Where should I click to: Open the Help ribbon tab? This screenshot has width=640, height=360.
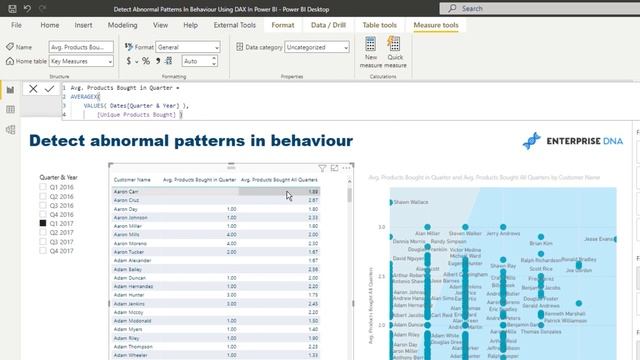click(190, 25)
